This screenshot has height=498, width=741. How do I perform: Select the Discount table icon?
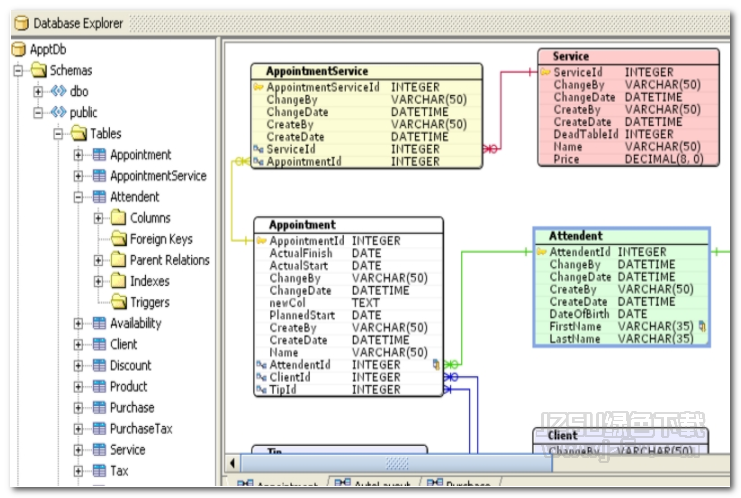99,365
